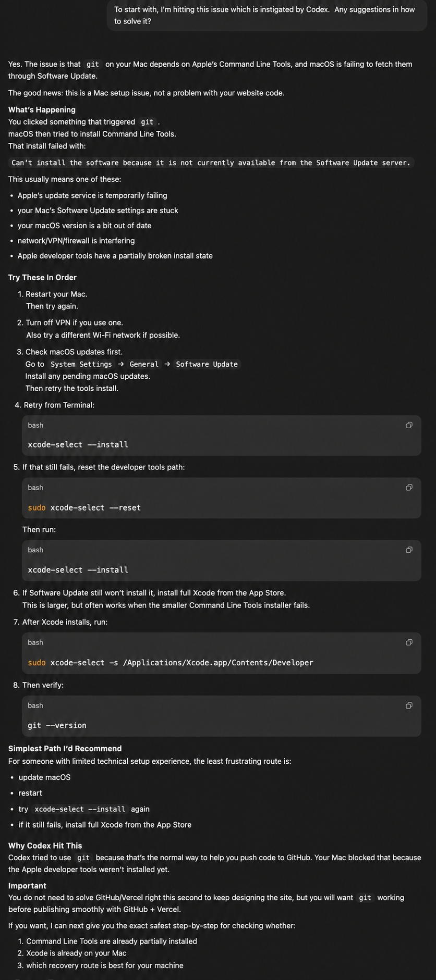Copy the git --version command
Image resolution: width=436 pixels, height=980 pixels.
[x=409, y=705]
